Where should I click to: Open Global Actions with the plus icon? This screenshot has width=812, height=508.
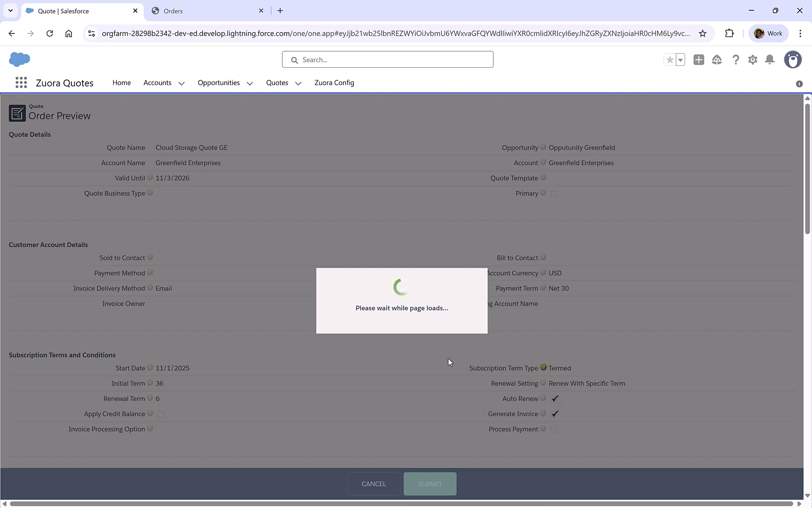pos(698,60)
